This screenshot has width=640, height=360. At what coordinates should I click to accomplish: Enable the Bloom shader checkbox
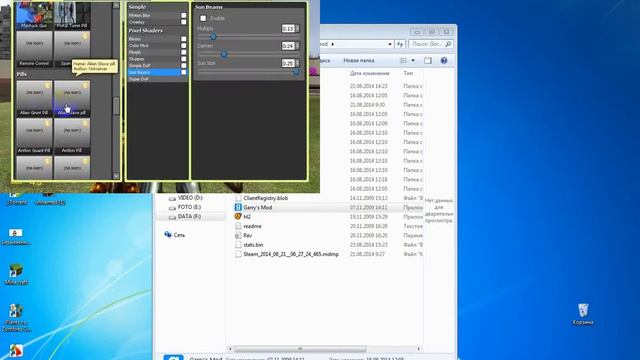(184, 39)
